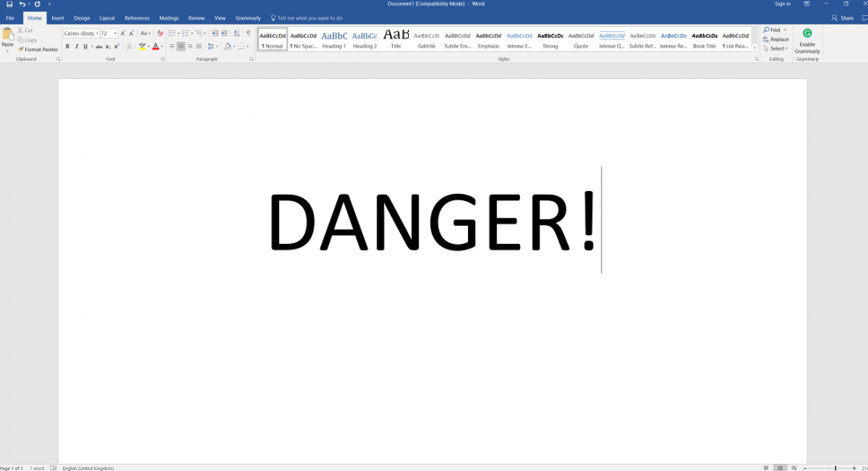Click the Save icon in the title bar

[x=9, y=4]
